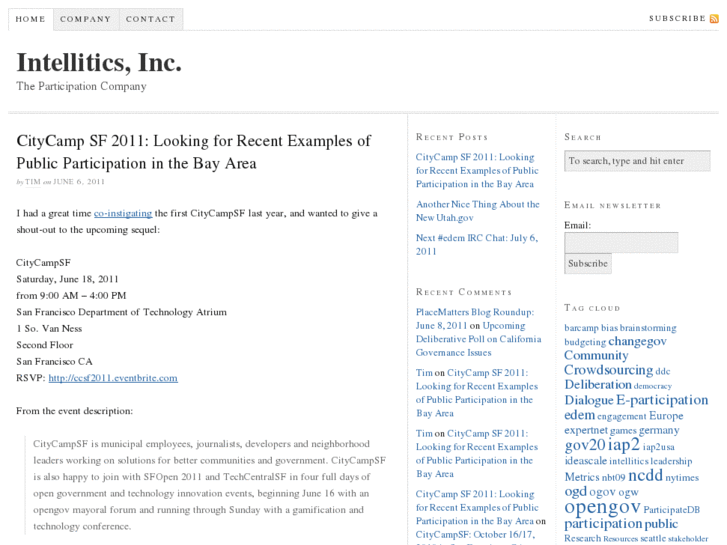Open recent post Another Nice Thing About Utah.gov
This screenshot has width=727, height=545.
[x=477, y=211]
